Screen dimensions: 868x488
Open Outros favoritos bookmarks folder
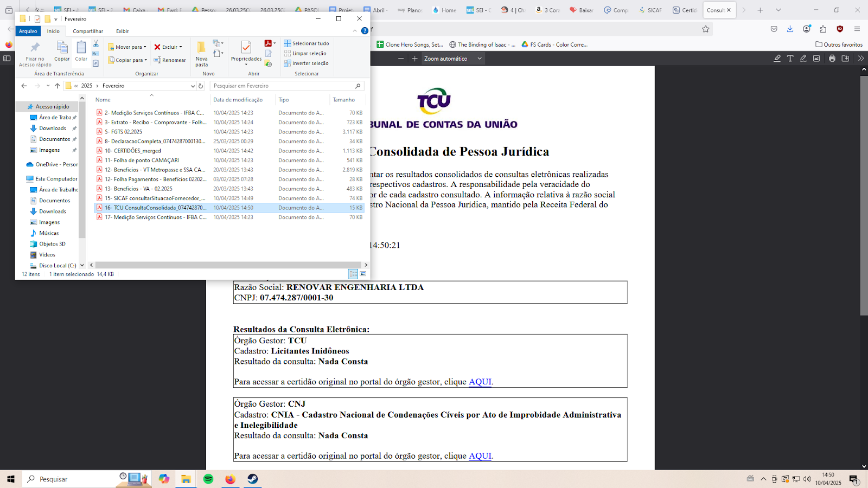coord(839,44)
